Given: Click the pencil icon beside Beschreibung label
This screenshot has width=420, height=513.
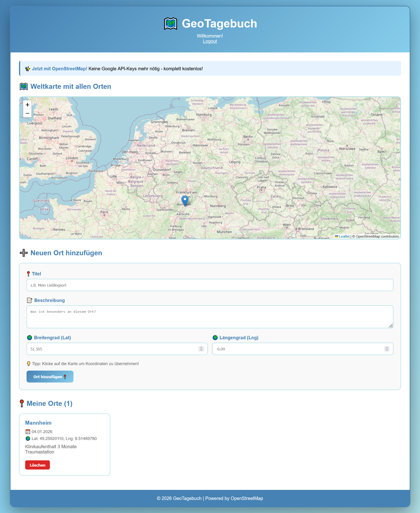Looking at the screenshot, I should [30, 300].
